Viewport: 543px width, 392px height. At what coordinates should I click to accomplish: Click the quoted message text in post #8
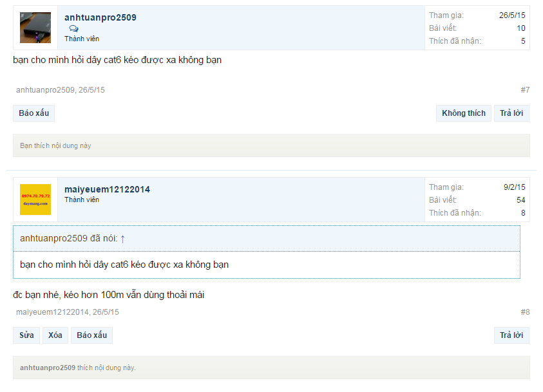point(124,265)
